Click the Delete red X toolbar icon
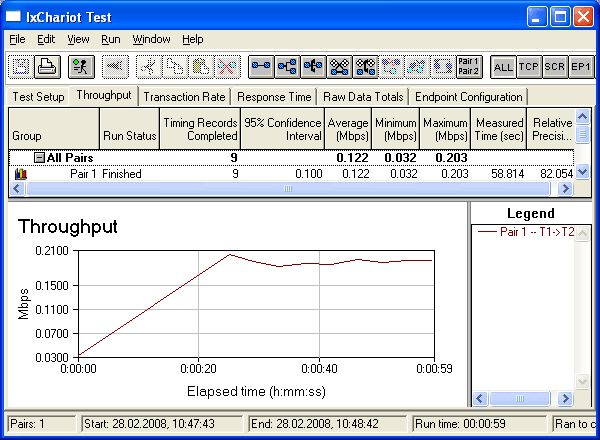This screenshot has height=440, width=600. [227, 67]
